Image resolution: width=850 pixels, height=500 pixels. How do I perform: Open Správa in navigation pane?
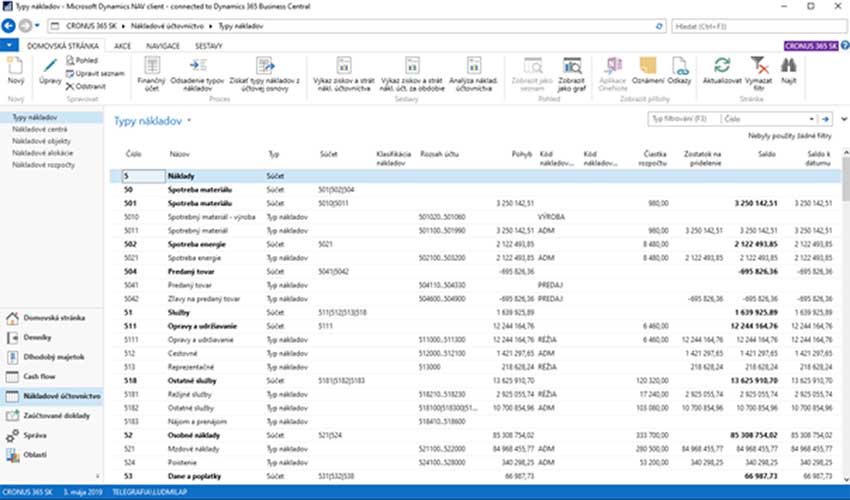tap(52, 435)
